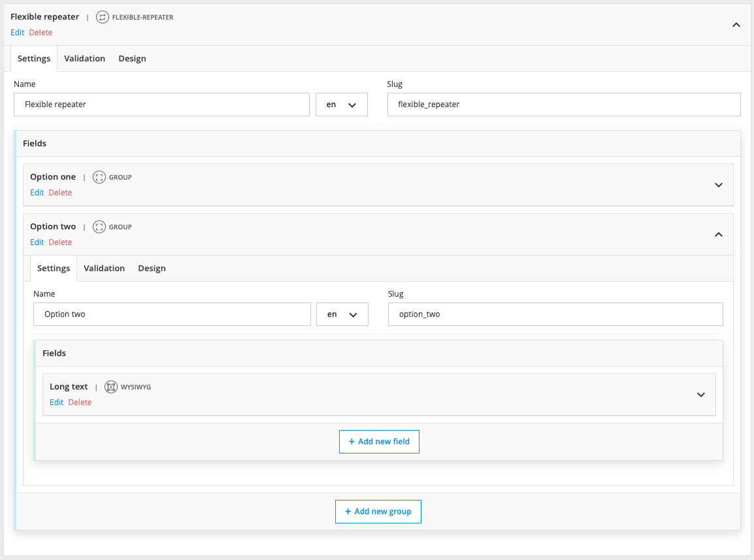Click the Option two group icon
This screenshot has width=754, height=560.
[99, 227]
